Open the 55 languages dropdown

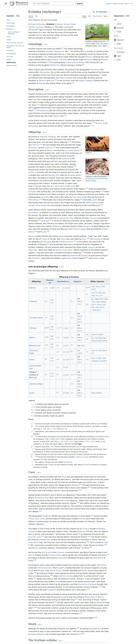coord(101,12)
